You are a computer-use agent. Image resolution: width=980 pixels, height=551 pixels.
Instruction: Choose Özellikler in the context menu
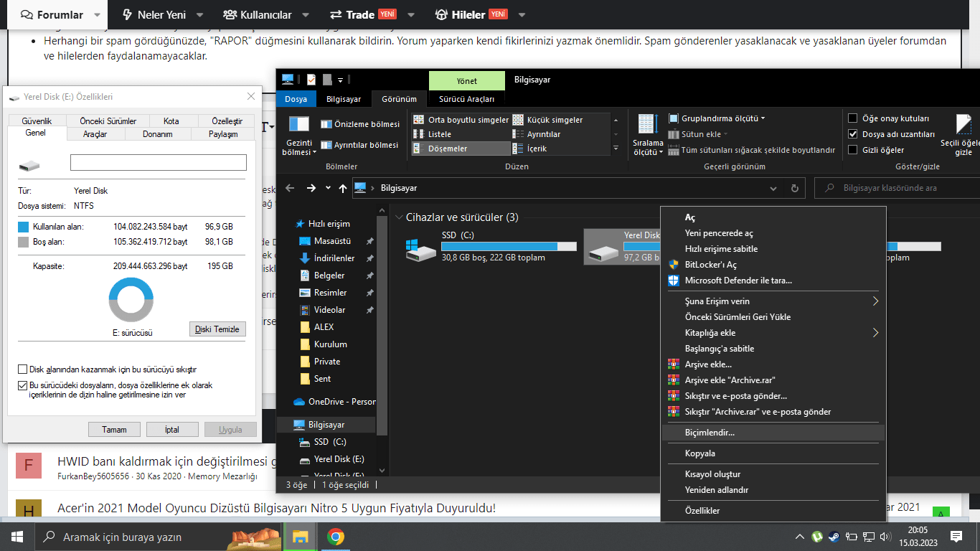[x=773, y=511]
